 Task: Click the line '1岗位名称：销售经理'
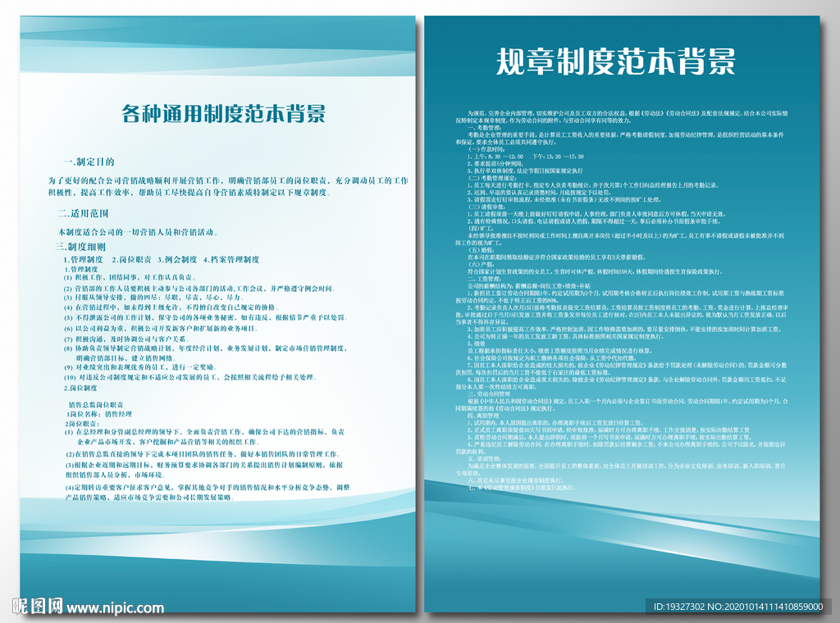98,414
